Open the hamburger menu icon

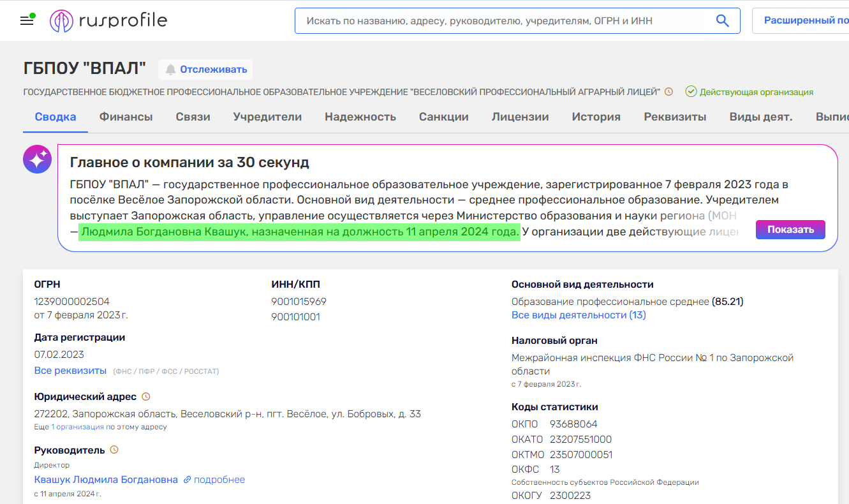click(x=27, y=21)
